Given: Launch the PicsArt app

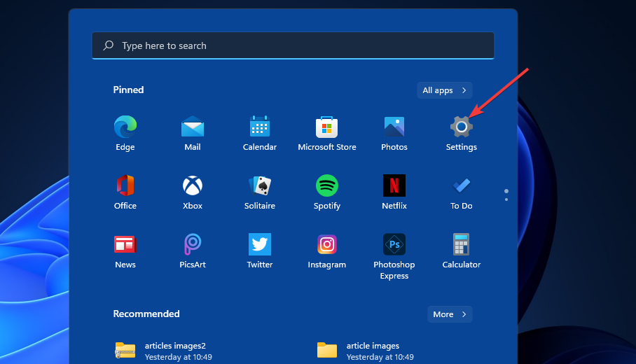Looking at the screenshot, I should point(193,251).
